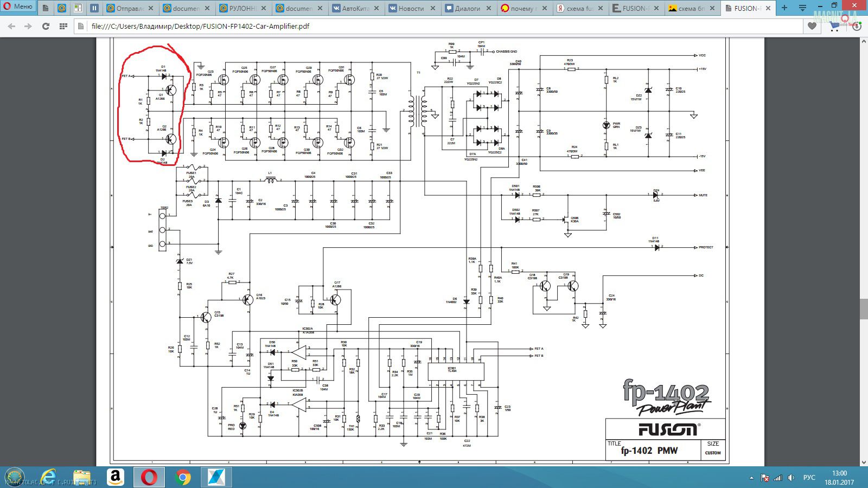Open the Opera Меню button
Image resolution: width=868 pixels, height=488 pixels.
pos(18,7)
